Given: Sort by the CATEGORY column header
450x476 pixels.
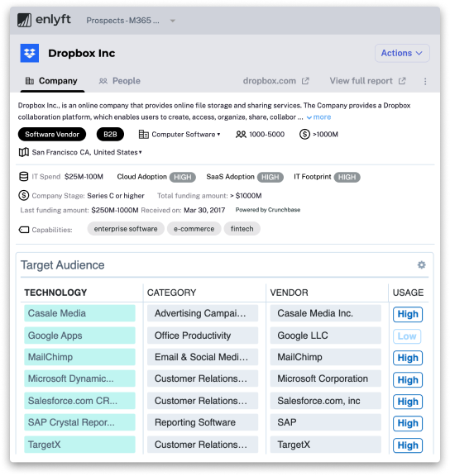Looking at the screenshot, I should coord(172,293).
